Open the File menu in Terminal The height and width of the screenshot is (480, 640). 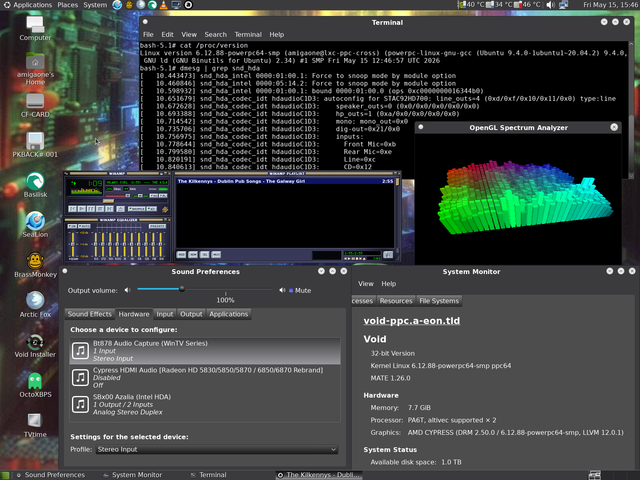click(148, 35)
